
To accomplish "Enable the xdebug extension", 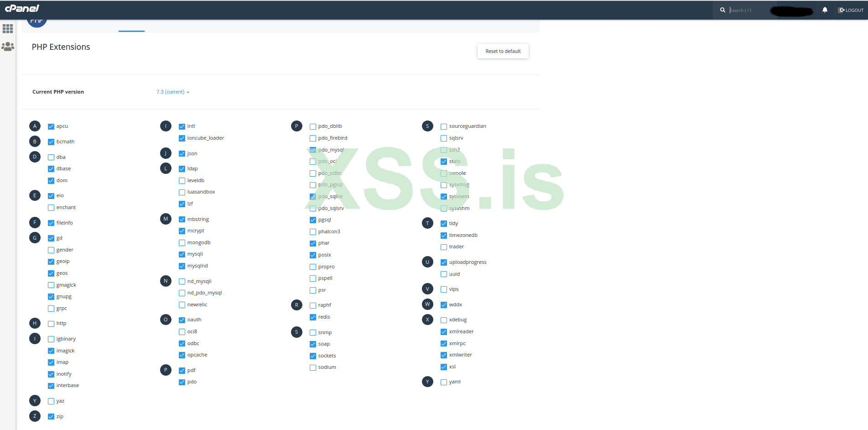I will (444, 320).
